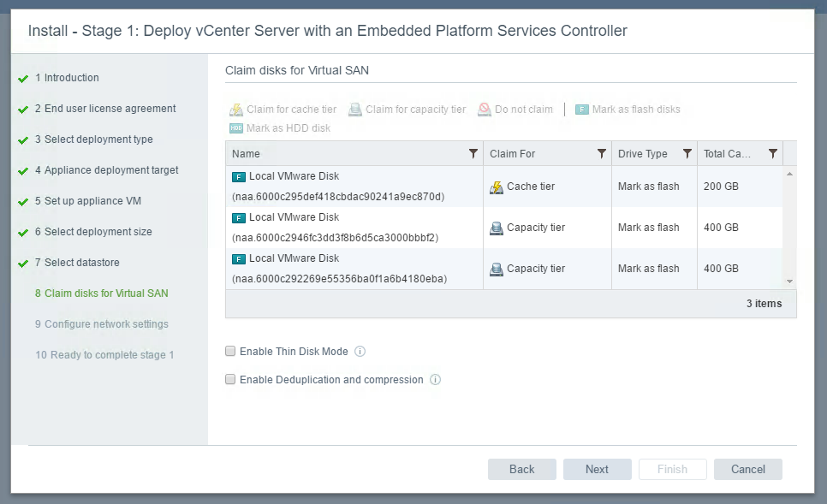This screenshot has width=827, height=504.
Task: Click the Cache tier claim cell text
Action: pyautogui.click(x=531, y=187)
